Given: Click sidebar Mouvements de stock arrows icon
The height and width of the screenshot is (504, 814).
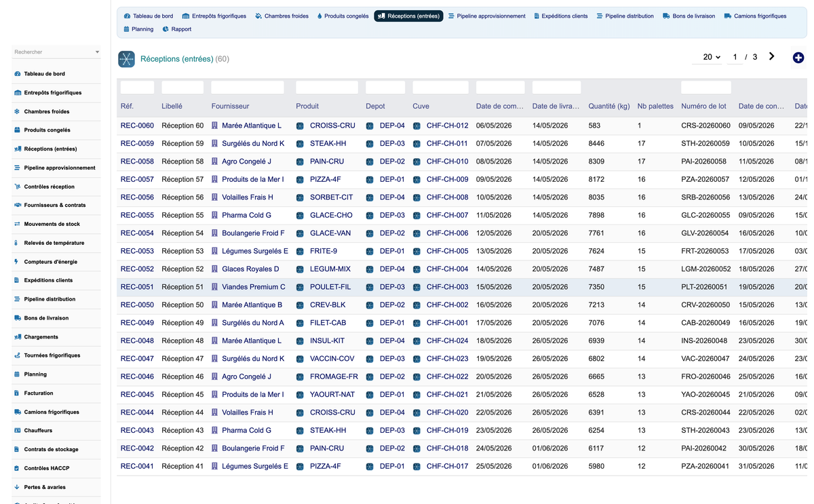Looking at the screenshot, I should click(17, 224).
